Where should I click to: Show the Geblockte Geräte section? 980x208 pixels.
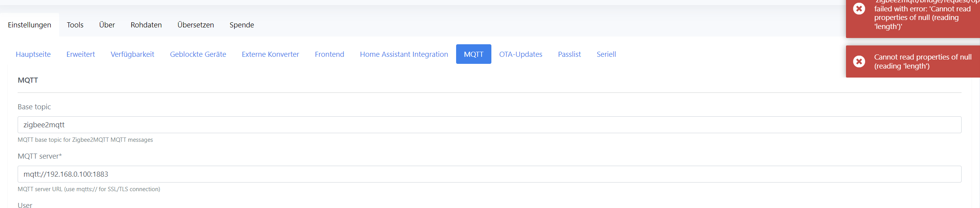click(198, 54)
